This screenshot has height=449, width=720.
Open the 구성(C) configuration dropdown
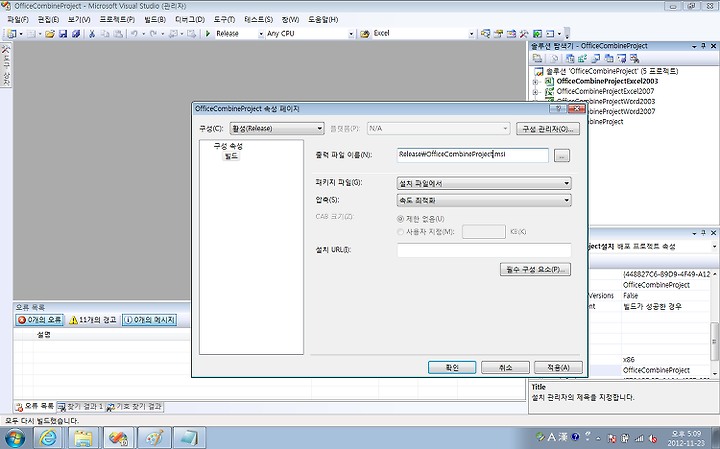pos(277,129)
